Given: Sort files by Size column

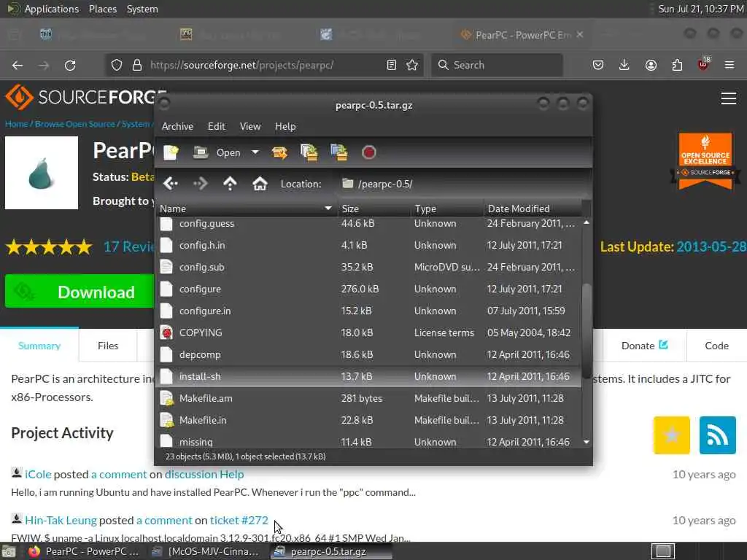Looking at the screenshot, I should click(x=374, y=209).
